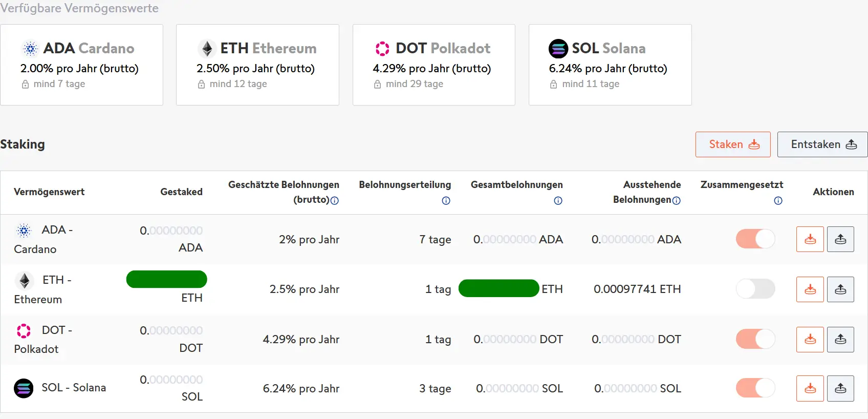Click the 7 tage distribution cell

pyautogui.click(x=435, y=239)
